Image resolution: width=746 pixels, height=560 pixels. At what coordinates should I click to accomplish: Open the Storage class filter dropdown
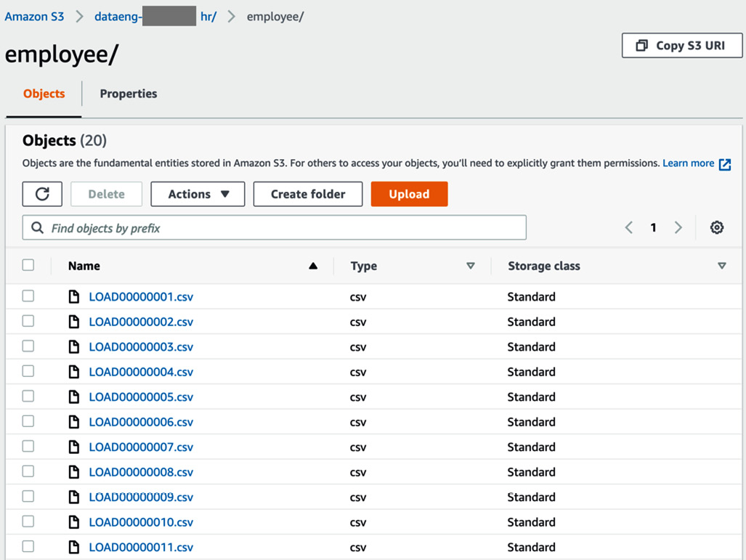722,266
